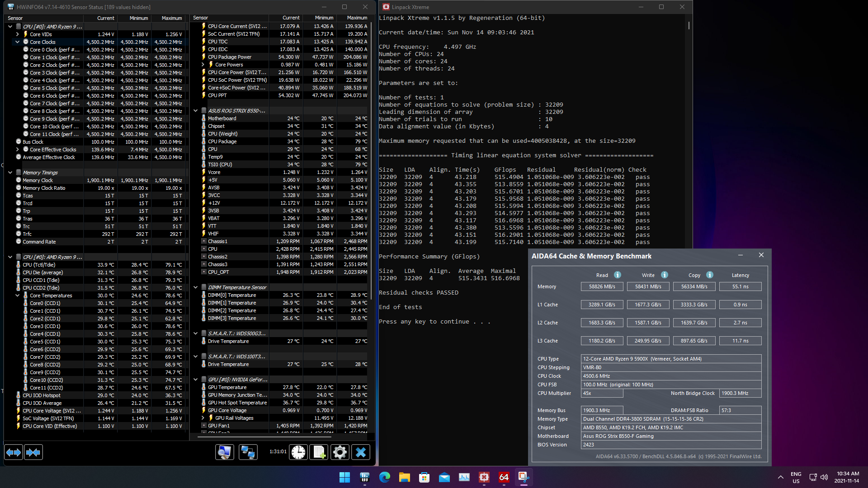
Task: Collapse the ASUS ROG STRIX B550 group
Action: [x=195, y=111]
